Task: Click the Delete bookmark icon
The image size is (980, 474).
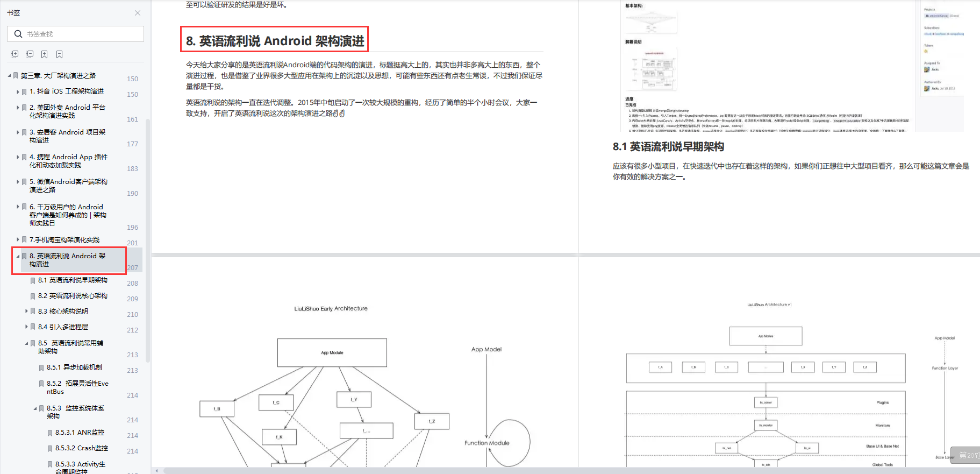Action: (60, 54)
